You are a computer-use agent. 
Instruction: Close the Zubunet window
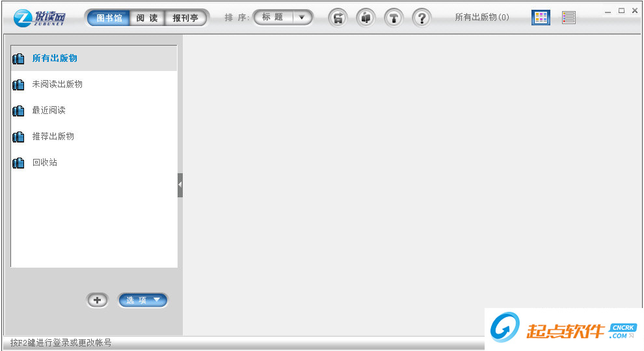635,10
